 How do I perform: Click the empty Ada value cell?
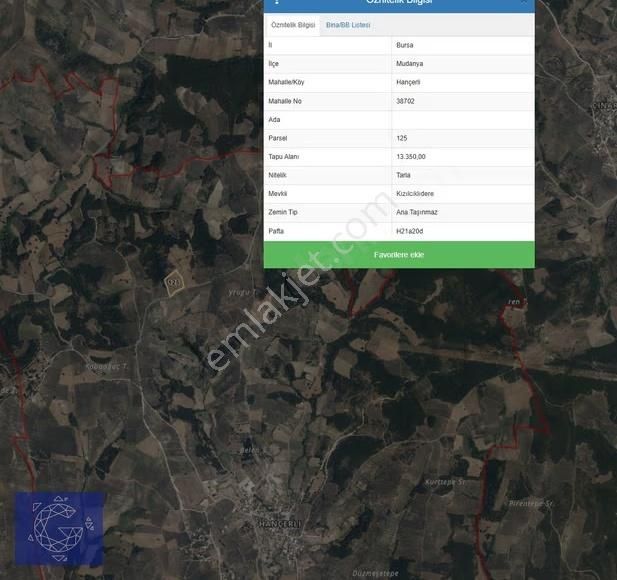463,120
